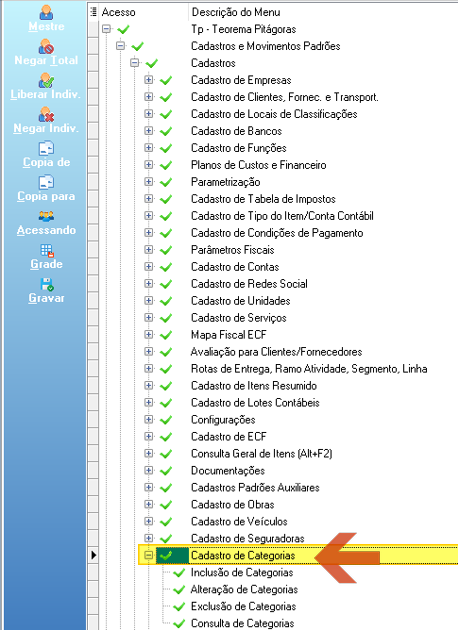The height and width of the screenshot is (630, 458).
Task: Toggle access check for Cadastro de Veículos
Action: pyautogui.click(x=166, y=522)
